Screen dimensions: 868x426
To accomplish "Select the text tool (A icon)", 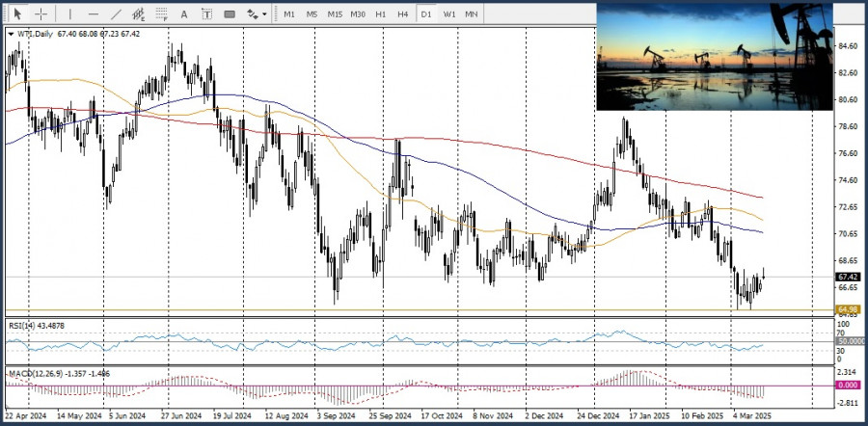I will point(185,14).
